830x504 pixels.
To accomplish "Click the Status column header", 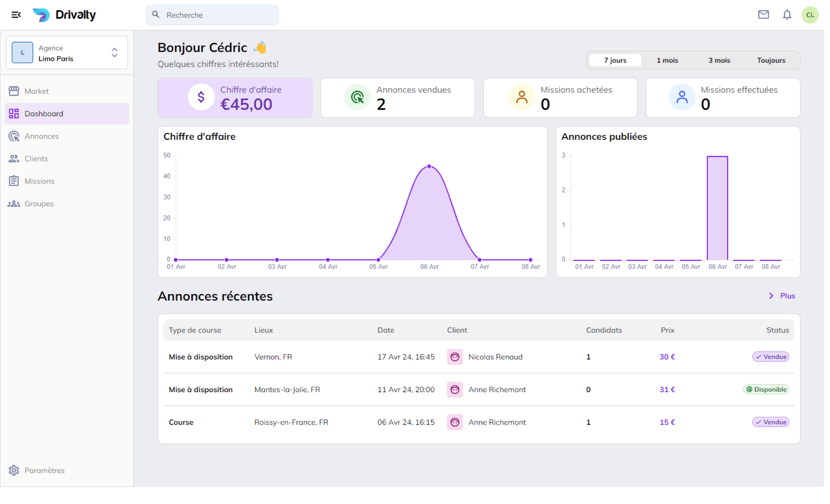I will click(x=777, y=330).
